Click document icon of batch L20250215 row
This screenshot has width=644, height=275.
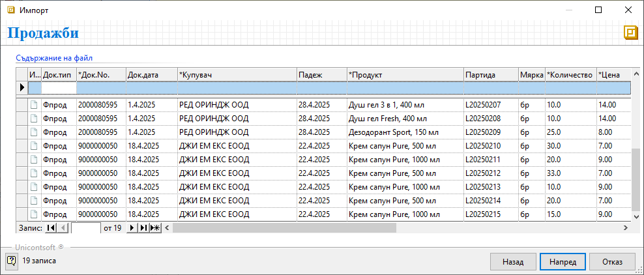tap(33, 214)
